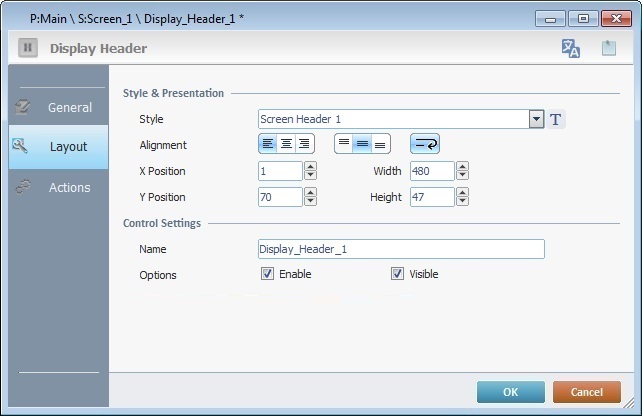
Task: Open the font style editor T icon
Action: [x=557, y=120]
